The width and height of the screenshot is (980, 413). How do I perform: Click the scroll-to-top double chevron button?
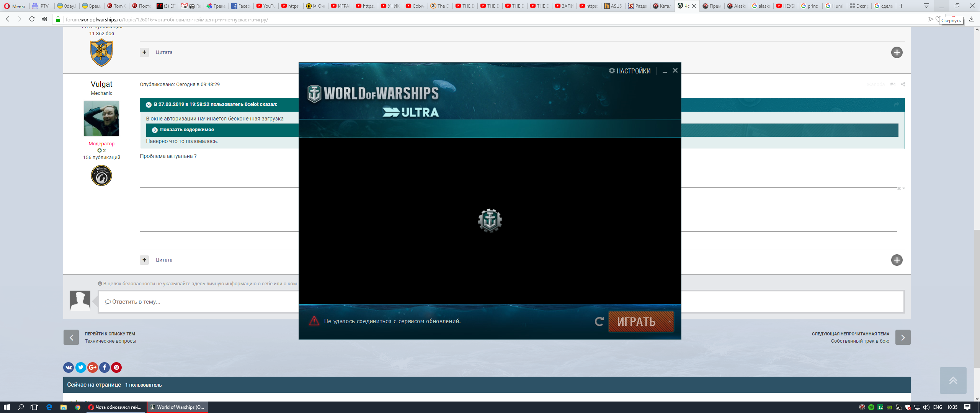(x=953, y=380)
